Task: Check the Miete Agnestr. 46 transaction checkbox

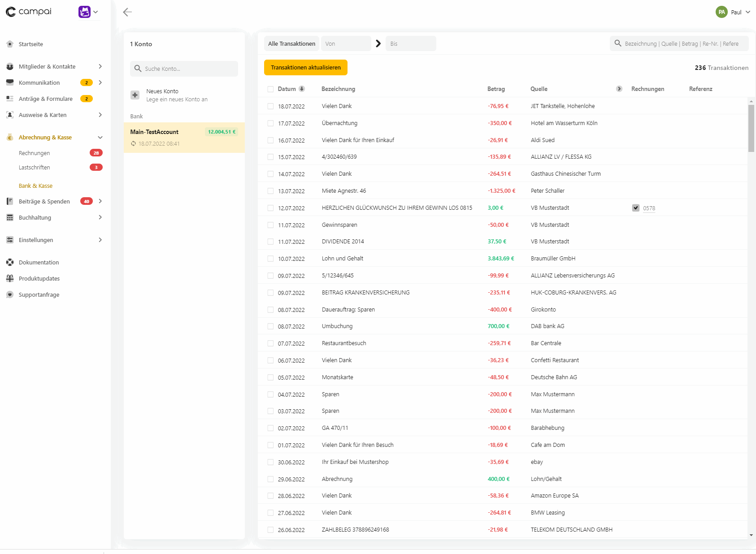Action: 270,191
